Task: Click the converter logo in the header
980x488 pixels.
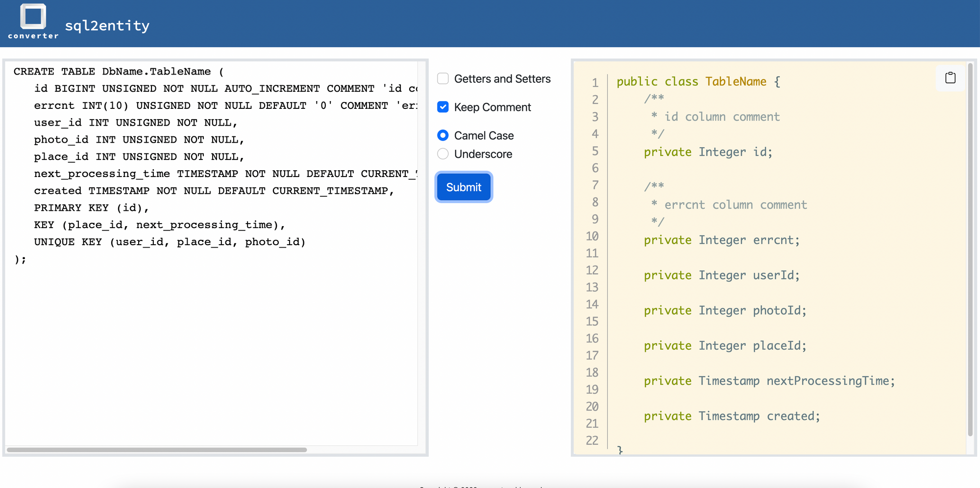Action: (x=32, y=20)
